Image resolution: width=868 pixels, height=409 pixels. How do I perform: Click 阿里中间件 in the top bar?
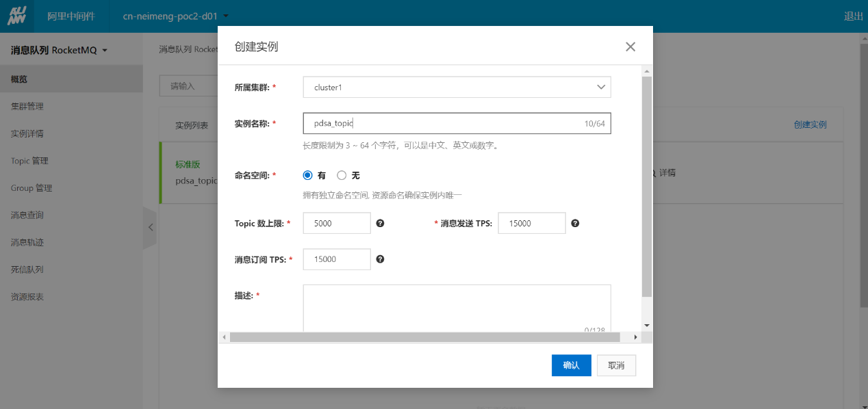pos(71,16)
